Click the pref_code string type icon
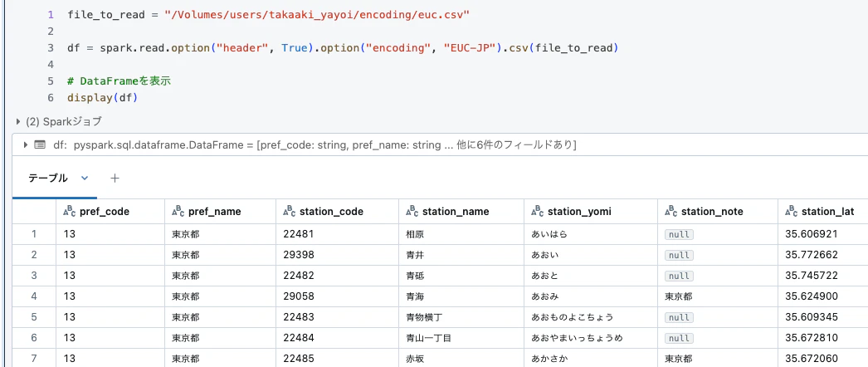 tap(69, 211)
